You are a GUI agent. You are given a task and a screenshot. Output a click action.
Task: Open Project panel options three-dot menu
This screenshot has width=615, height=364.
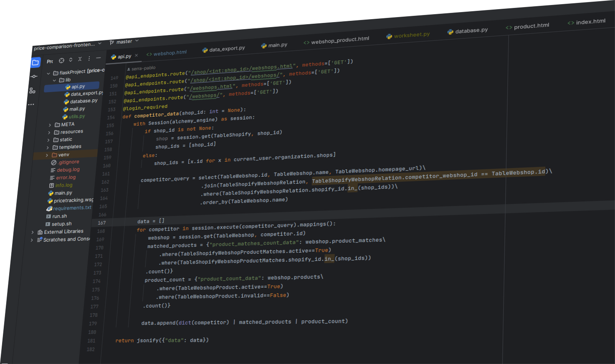[x=89, y=59]
